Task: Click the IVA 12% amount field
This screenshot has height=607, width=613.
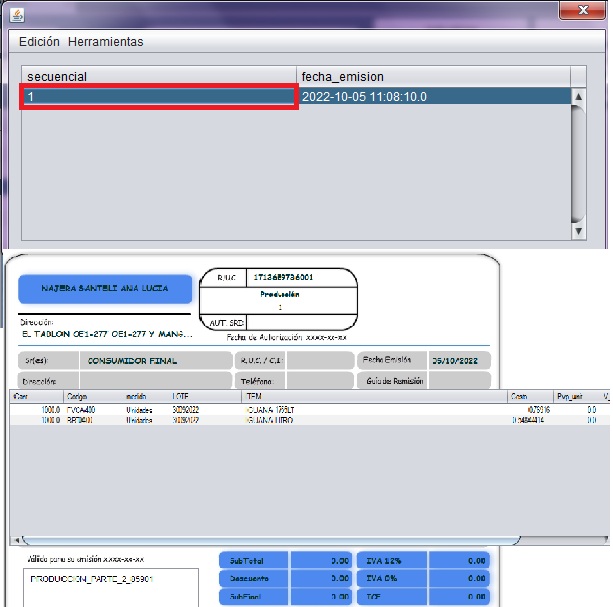Action: (448, 560)
